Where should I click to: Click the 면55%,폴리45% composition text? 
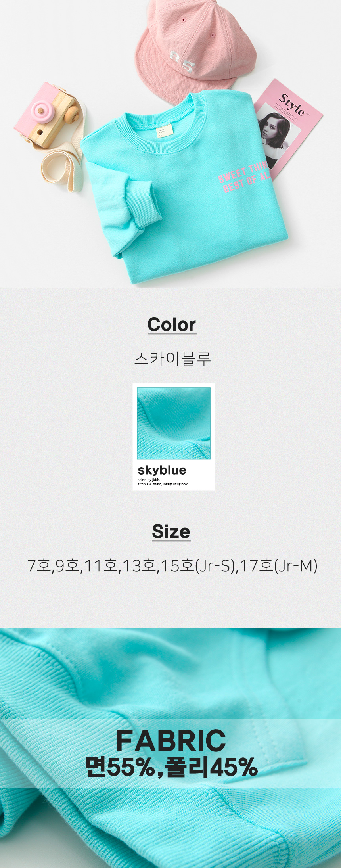click(172, 767)
